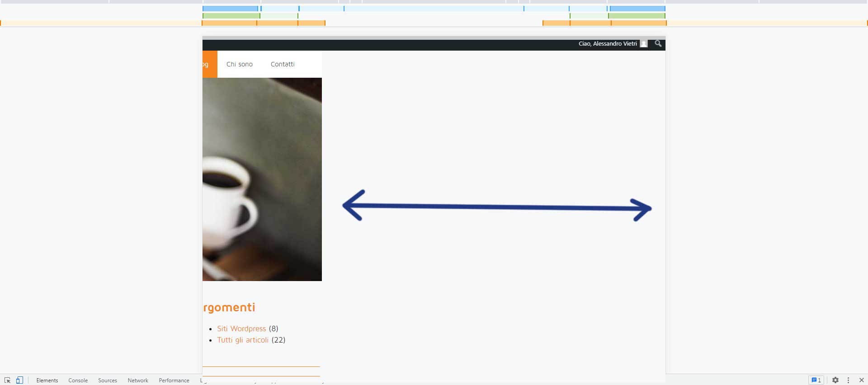This screenshot has height=385, width=868.
Task: Open the Sources tab
Action: [108, 380]
